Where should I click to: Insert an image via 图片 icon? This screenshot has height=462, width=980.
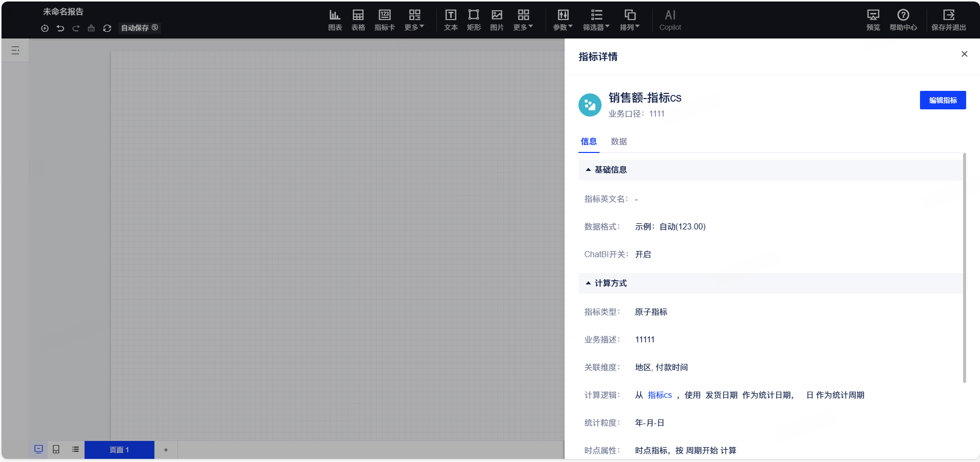(x=497, y=20)
